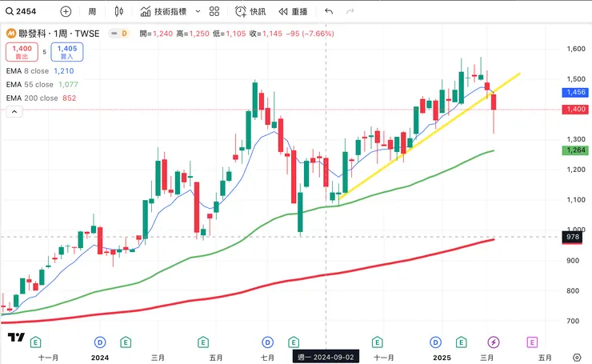Click the purple lightning event marker
592x364 pixels.
(494, 342)
